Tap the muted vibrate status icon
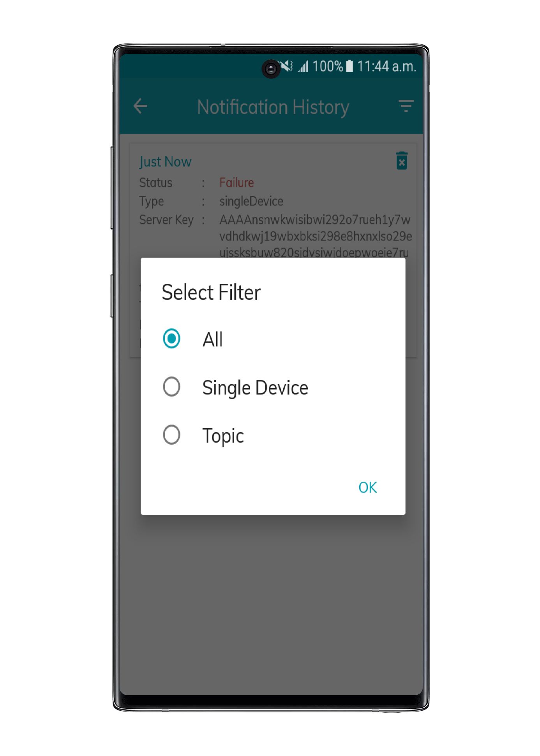The image size is (540, 756). pos(287,66)
